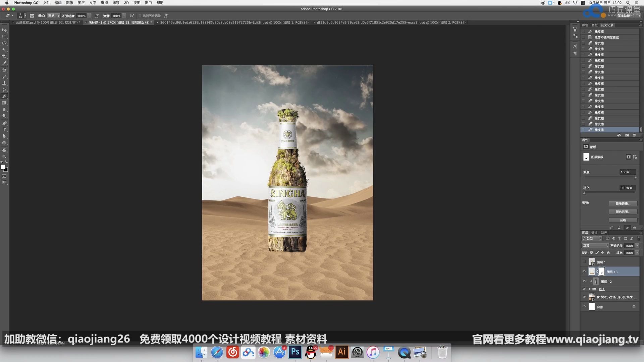Set history brush source for 总体不透明度更改
Image resolution: width=644 pixels, height=362 pixels.
[584, 37]
